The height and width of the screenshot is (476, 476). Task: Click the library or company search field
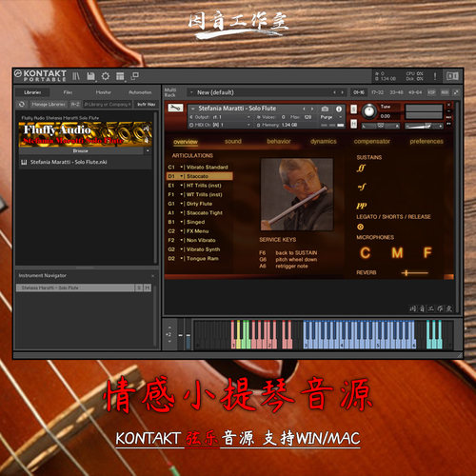[x=108, y=104]
